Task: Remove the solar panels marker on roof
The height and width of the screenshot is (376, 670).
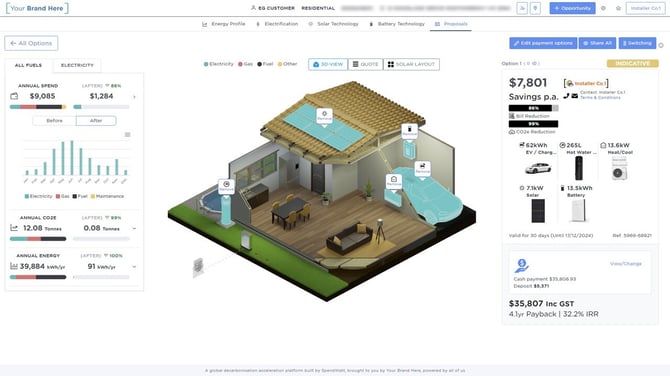Action: [324, 116]
